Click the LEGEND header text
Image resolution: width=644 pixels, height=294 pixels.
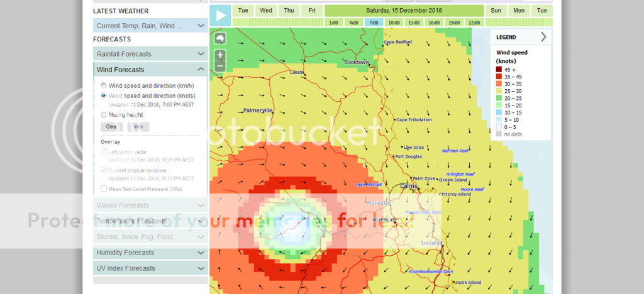pos(506,37)
